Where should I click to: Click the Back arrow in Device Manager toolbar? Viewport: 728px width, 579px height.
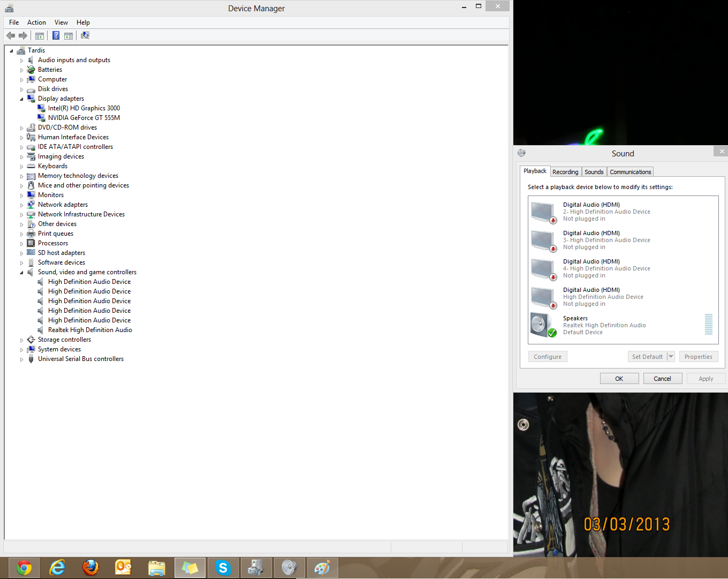[x=11, y=35]
